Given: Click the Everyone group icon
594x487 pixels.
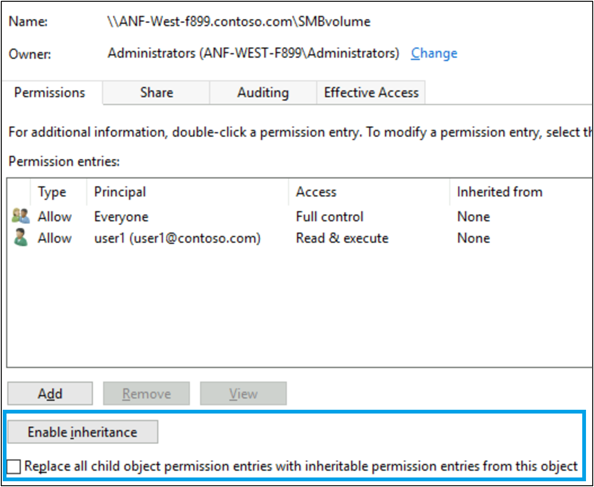Looking at the screenshot, I should pos(20,216).
